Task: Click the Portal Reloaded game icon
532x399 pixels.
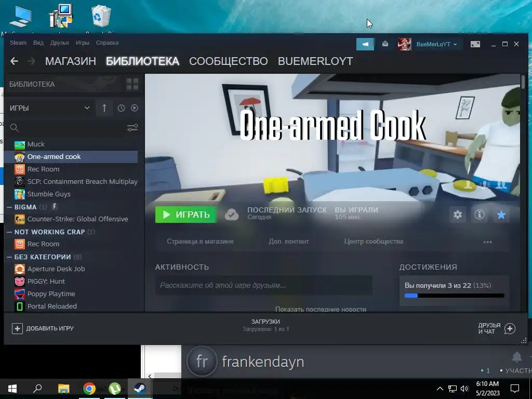Action: click(20, 307)
